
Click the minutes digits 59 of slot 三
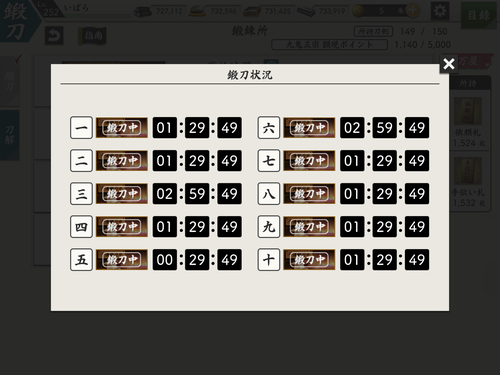[x=197, y=194]
